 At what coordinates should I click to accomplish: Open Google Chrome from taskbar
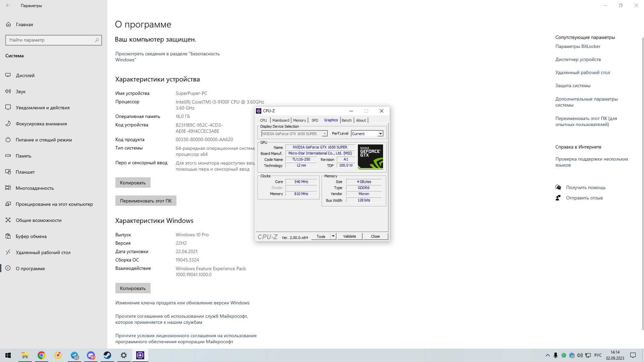41,355
